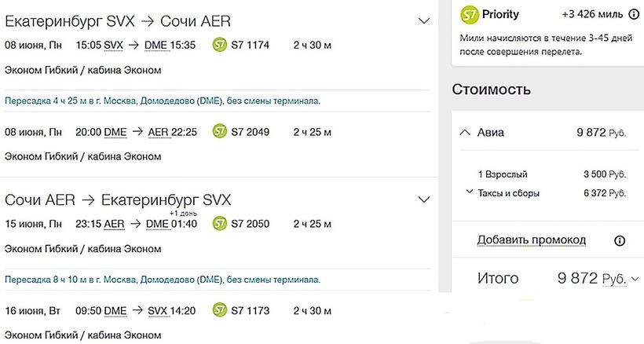Click S7 logo beside flight S7 1173
This screenshot has height=344, width=644.
(x=220, y=311)
